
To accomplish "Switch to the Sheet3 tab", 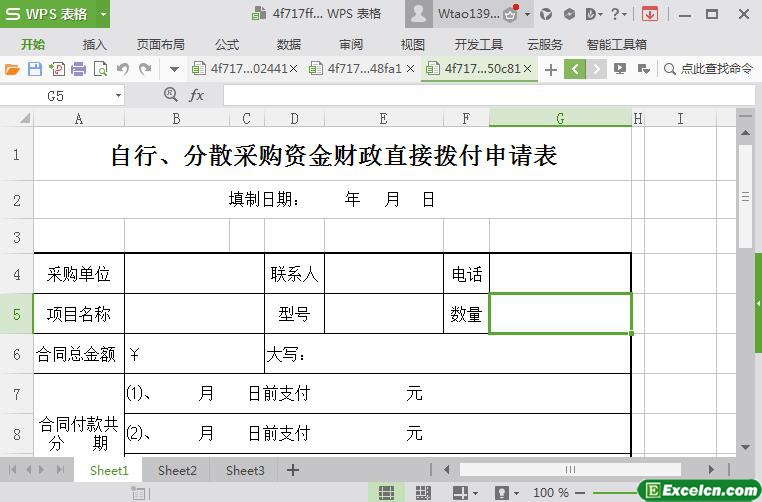I will pyautogui.click(x=245, y=470).
